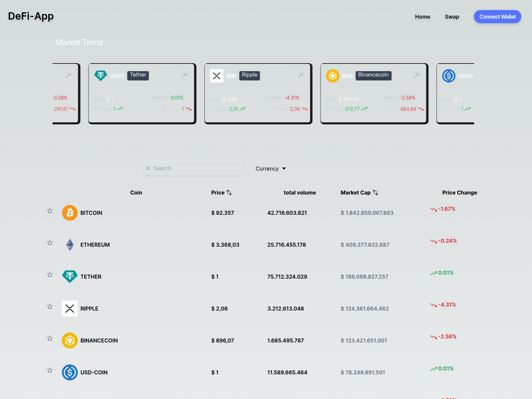Click the USD-Coin volume 11.589.665.464

coord(287,372)
